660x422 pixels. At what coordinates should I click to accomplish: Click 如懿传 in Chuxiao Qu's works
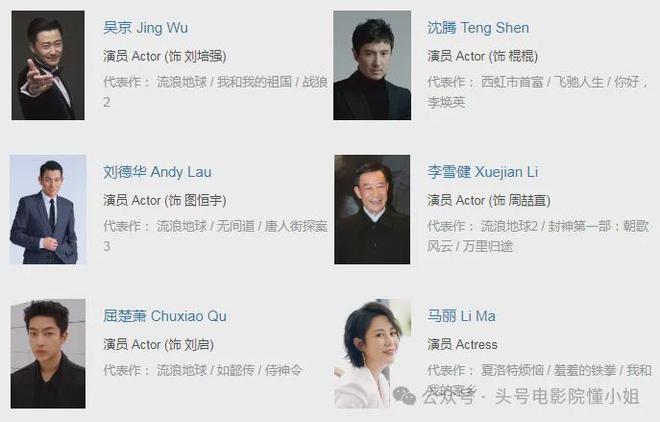(236, 370)
